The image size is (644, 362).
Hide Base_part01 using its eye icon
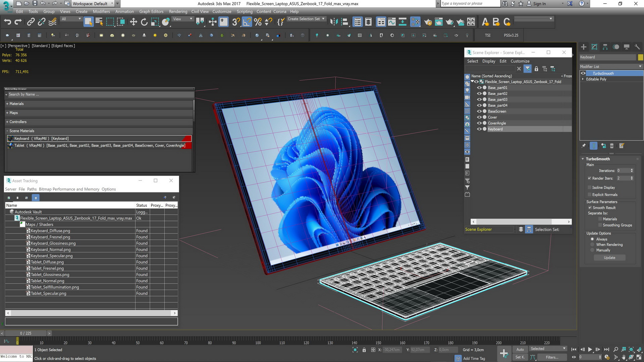(479, 88)
